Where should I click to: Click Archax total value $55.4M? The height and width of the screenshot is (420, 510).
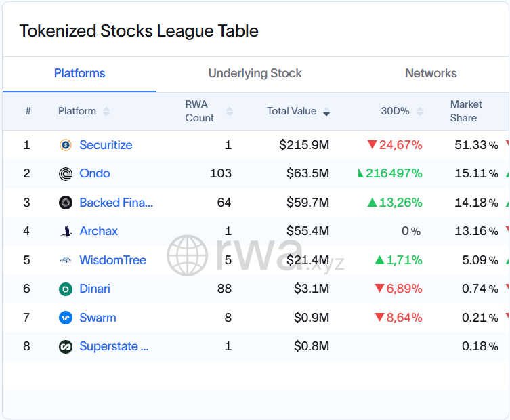pyautogui.click(x=307, y=231)
